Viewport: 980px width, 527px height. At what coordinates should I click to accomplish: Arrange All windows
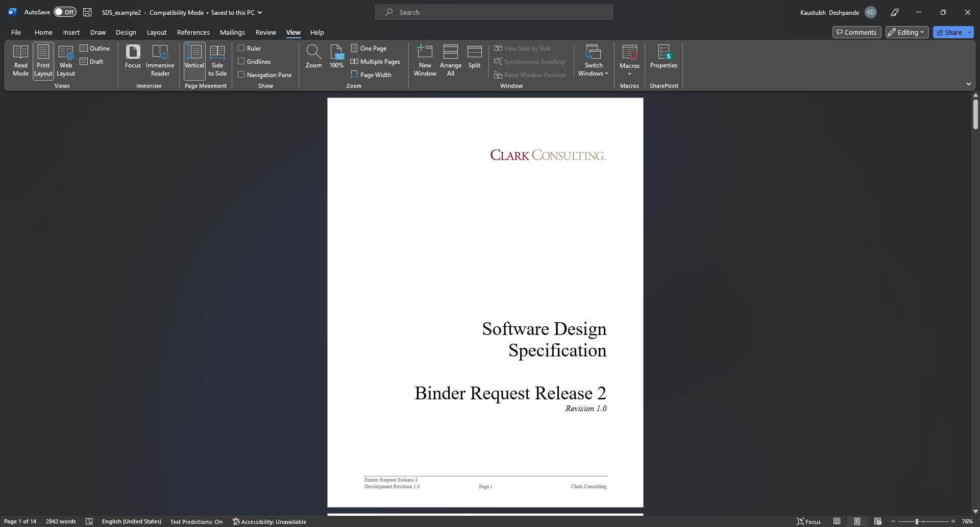[451, 61]
